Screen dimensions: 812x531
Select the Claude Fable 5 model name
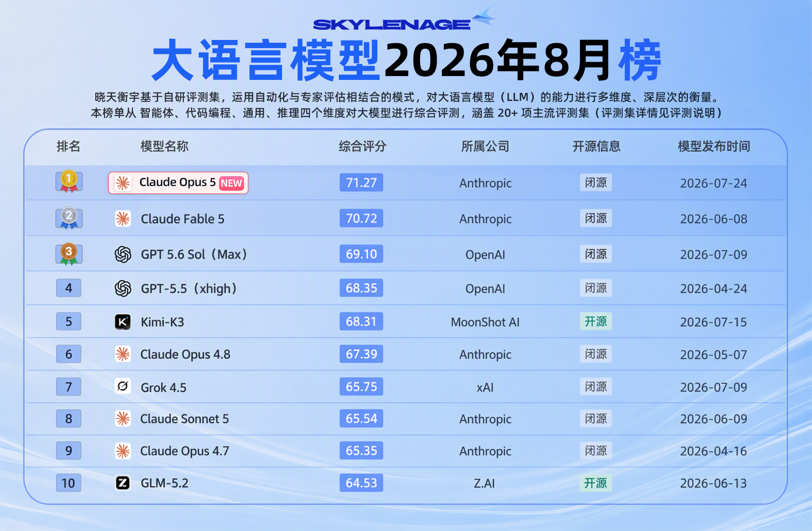tap(182, 219)
